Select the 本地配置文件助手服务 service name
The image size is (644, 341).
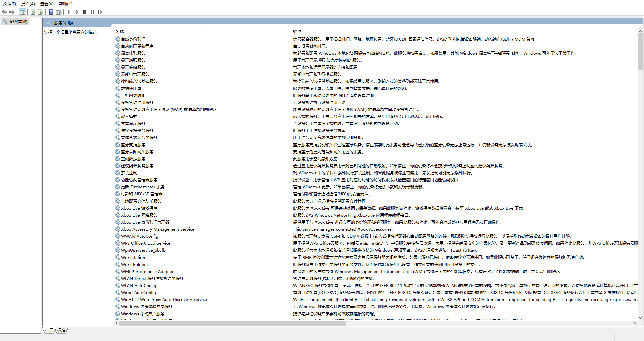click(141, 201)
